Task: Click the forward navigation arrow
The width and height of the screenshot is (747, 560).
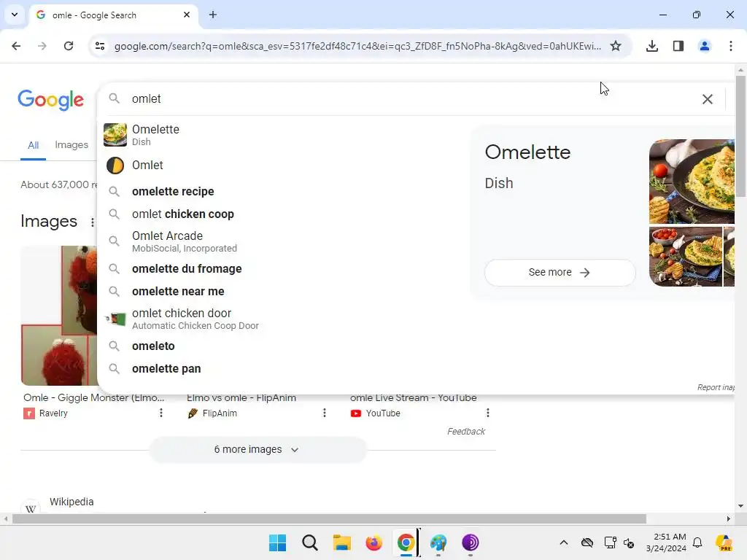Action: [42, 46]
